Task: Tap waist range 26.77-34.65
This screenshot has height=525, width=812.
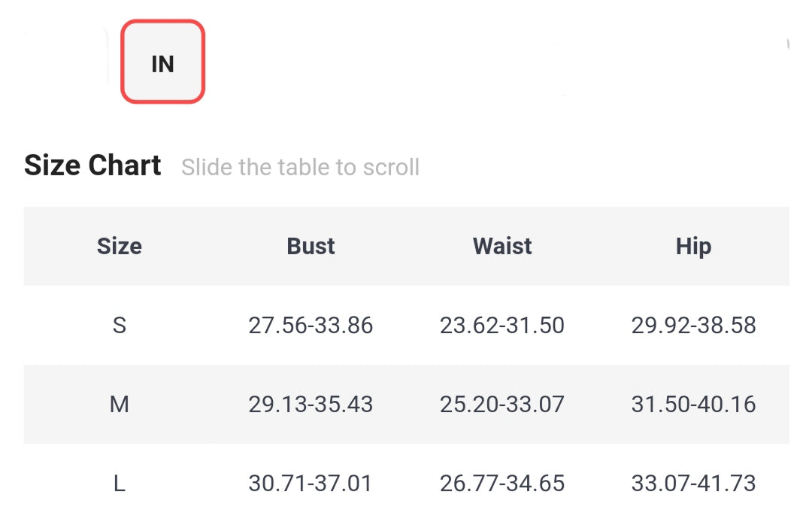Action: (x=502, y=483)
